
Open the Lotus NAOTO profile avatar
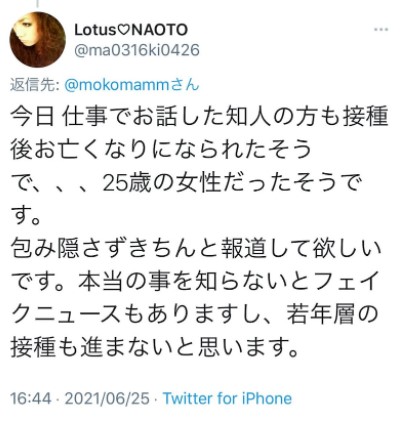point(37,40)
